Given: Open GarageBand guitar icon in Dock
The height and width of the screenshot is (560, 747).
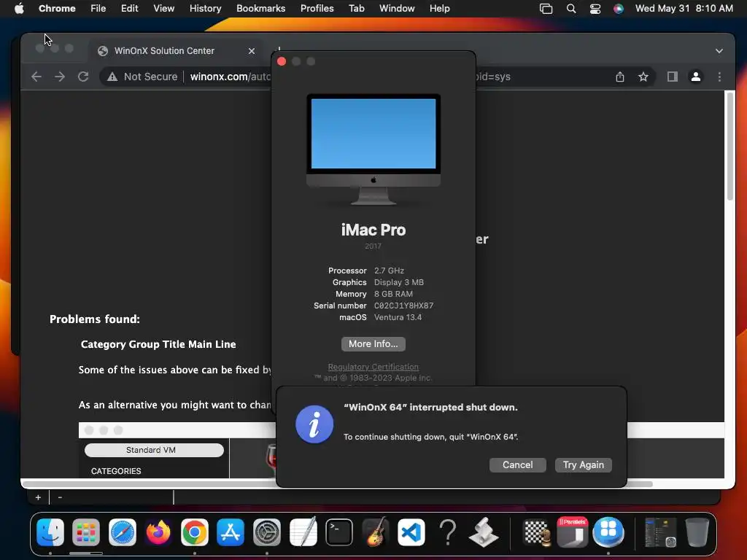Looking at the screenshot, I should coord(376,532).
